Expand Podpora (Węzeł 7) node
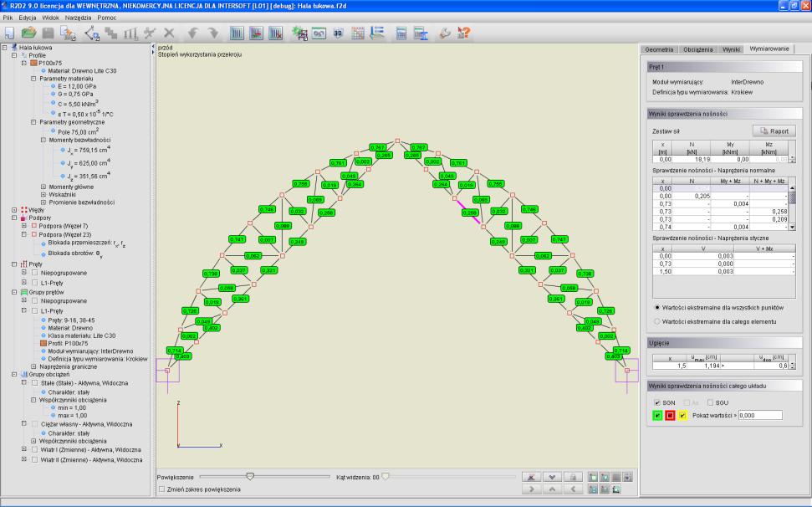812x507 pixels. (x=23, y=226)
